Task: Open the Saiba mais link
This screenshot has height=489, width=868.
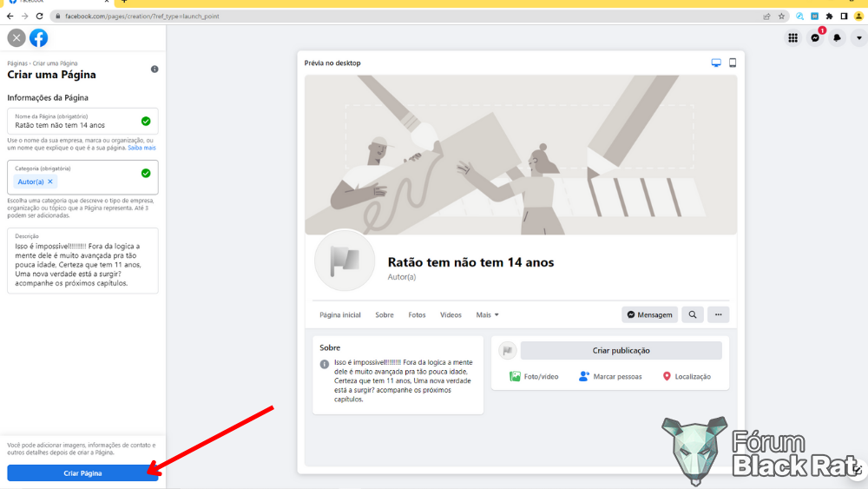Action: pyautogui.click(x=141, y=148)
